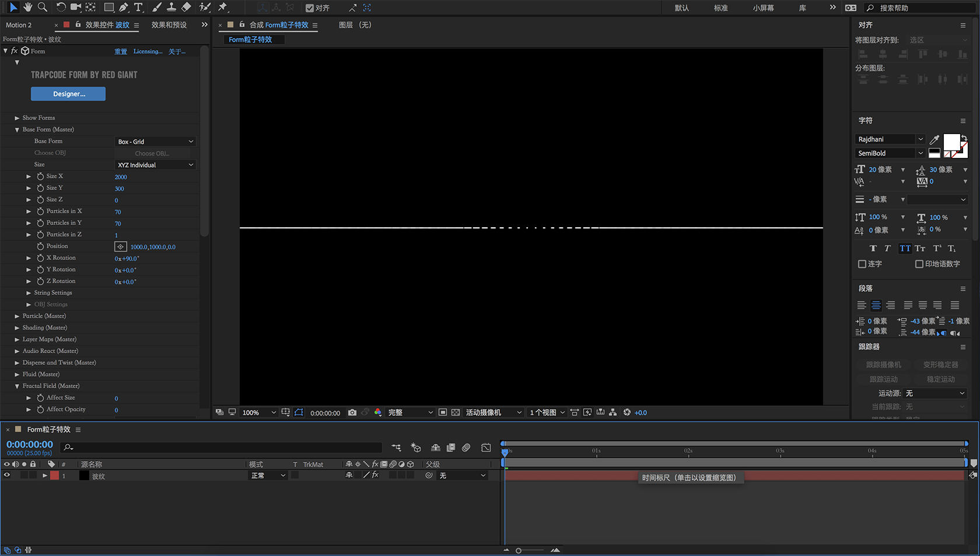Enable the 印地语数字 checkbox

[919, 264]
